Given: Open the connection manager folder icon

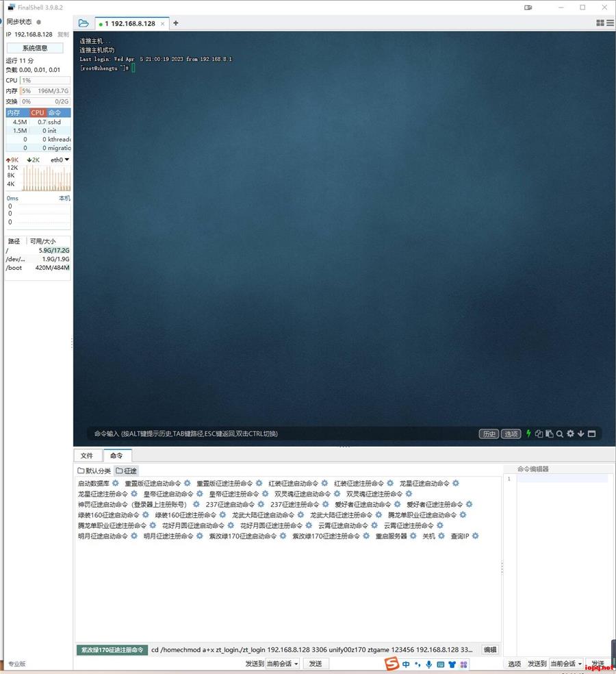Looking at the screenshot, I should 84,23.
